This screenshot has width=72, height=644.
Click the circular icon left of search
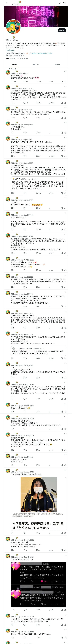[x=60, y=3]
